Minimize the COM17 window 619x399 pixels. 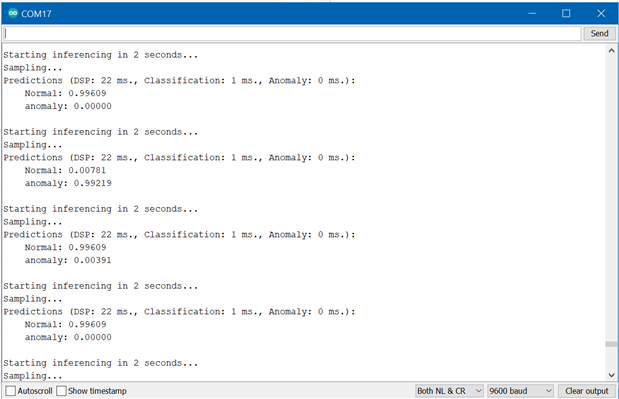click(532, 13)
